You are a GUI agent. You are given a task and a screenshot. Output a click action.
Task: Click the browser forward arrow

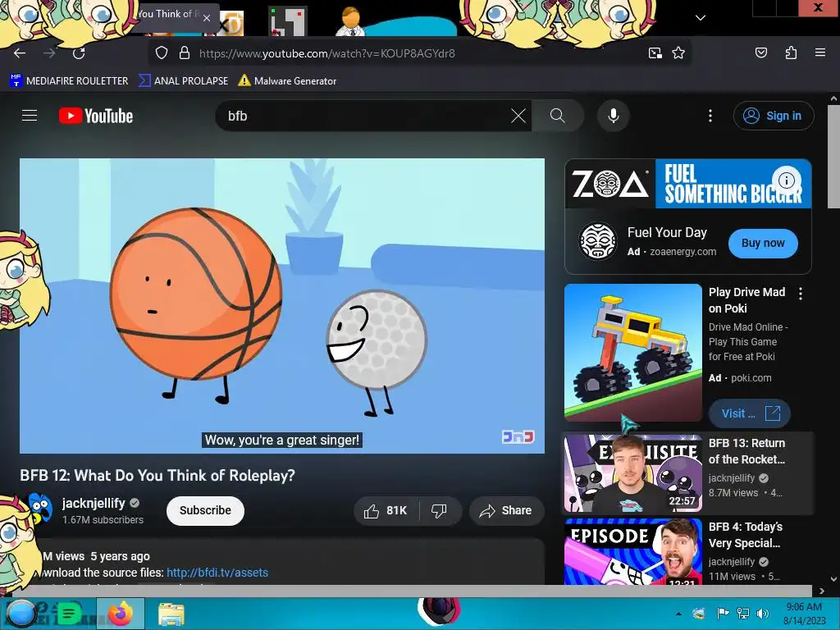point(49,53)
